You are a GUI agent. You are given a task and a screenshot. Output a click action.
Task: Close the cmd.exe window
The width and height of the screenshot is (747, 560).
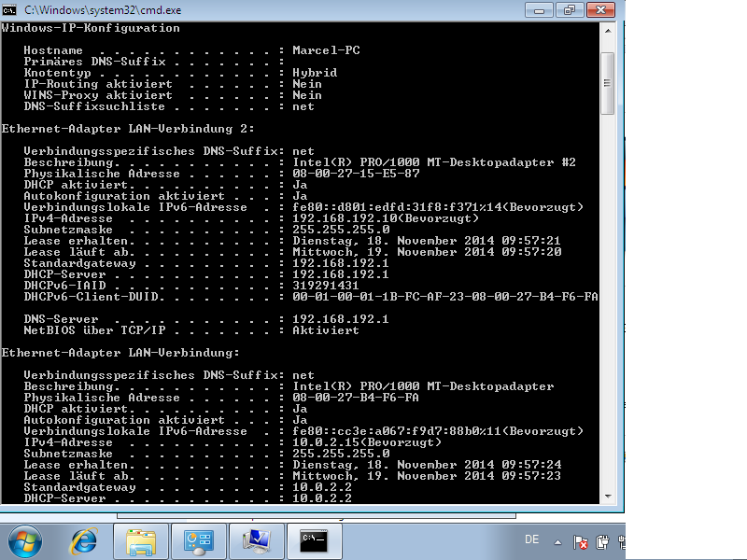point(600,10)
